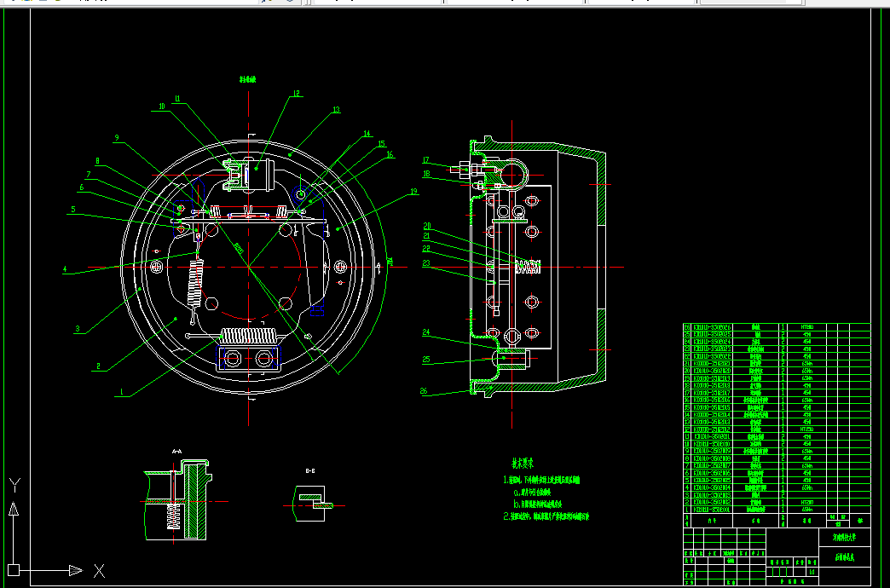The image size is (890, 588).
Task: Select callout 25 on section view
Action: [x=426, y=360]
